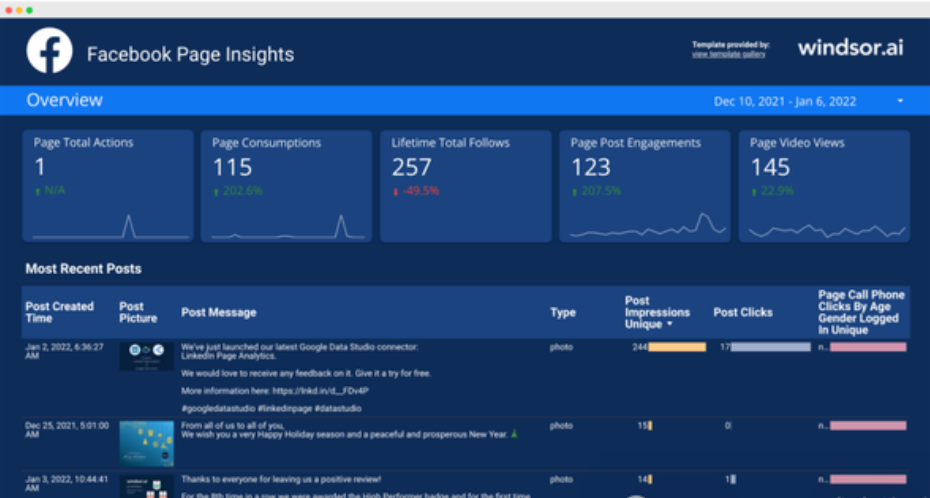The width and height of the screenshot is (930, 498).
Task: Click the red -49.5% down arrow indicator
Action: (x=396, y=192)
